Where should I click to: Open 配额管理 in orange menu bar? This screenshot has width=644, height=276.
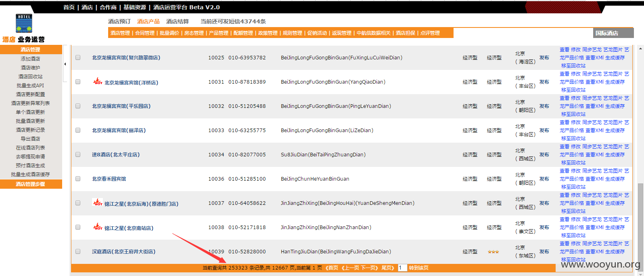click(243, 33)
